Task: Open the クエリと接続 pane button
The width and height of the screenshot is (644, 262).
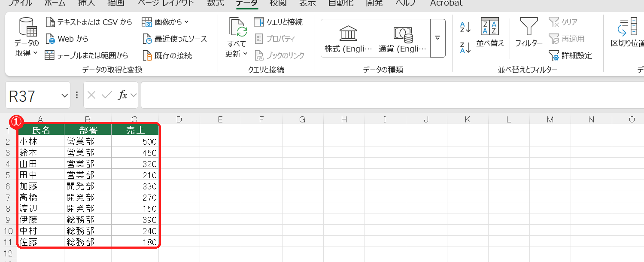Action: pos(279,22)
